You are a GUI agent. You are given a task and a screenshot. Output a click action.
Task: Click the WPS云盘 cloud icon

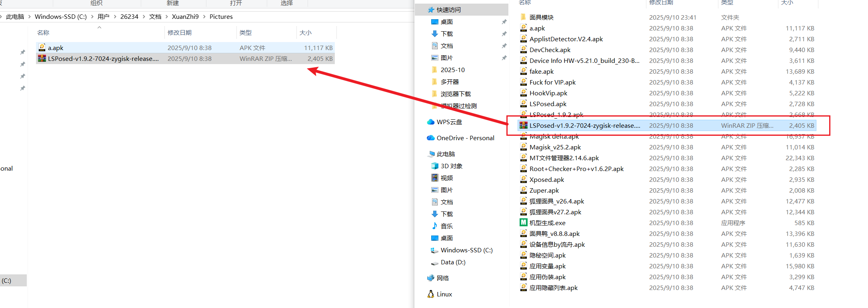point(431,122)
